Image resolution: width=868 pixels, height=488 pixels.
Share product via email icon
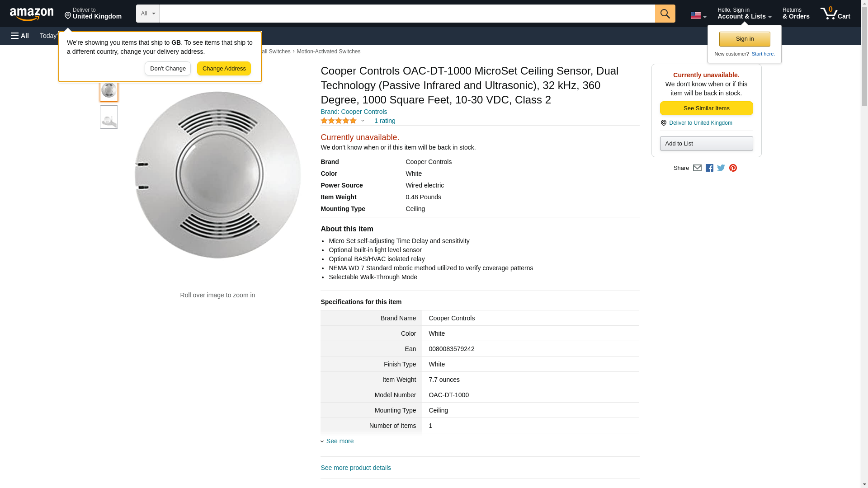tap(697, 168)
